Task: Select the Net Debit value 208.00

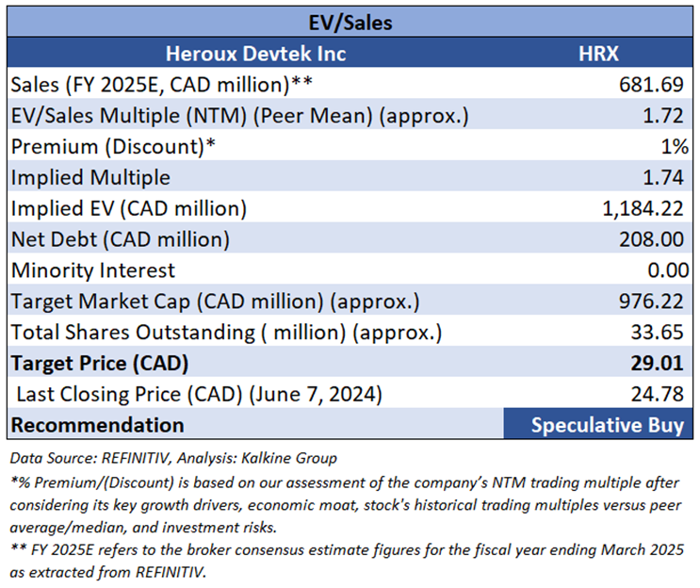Action: point(652,239)
